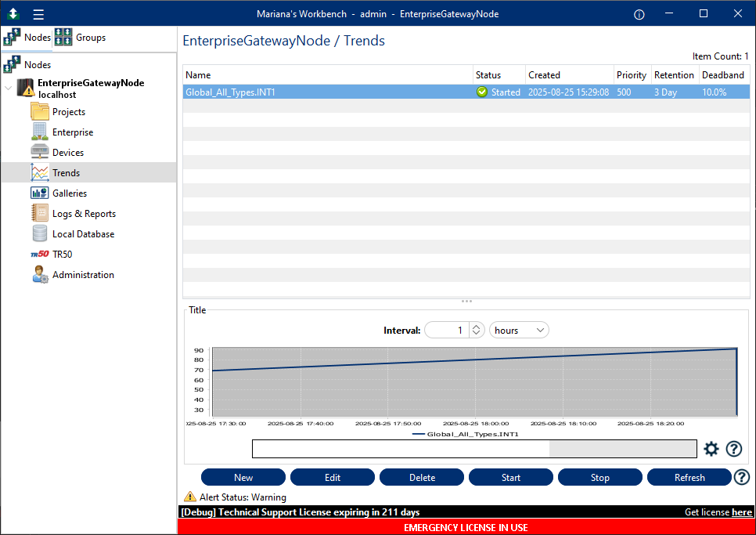Follow the Get license here link
756x535 pixels.
741,512
